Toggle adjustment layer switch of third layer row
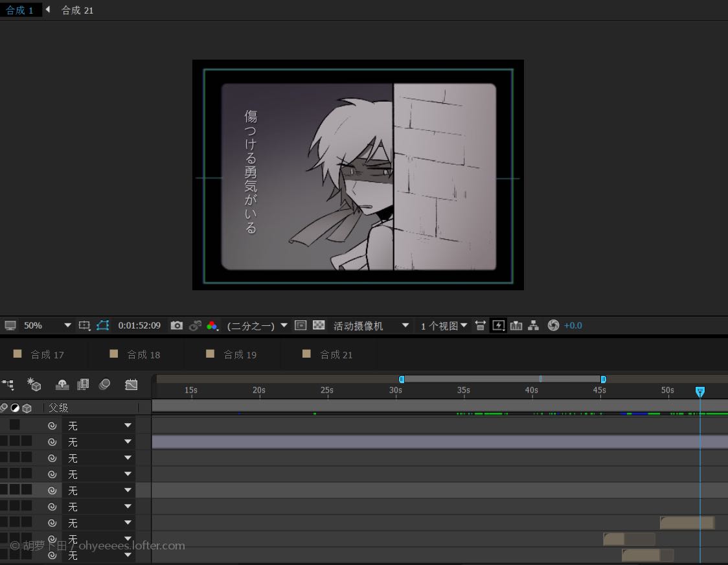The width and height of the screenshot is (728, 565). [x=15, y=457]
